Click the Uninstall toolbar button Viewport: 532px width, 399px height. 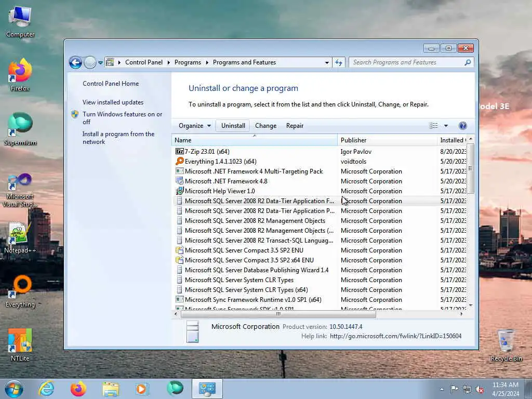pyautogui.click(x=233, y=126)
